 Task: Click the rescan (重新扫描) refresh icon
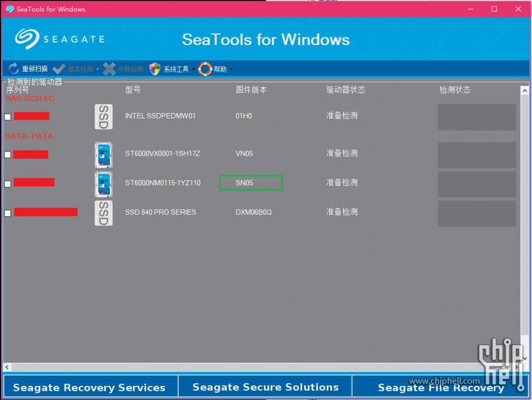tap(13, 69)
